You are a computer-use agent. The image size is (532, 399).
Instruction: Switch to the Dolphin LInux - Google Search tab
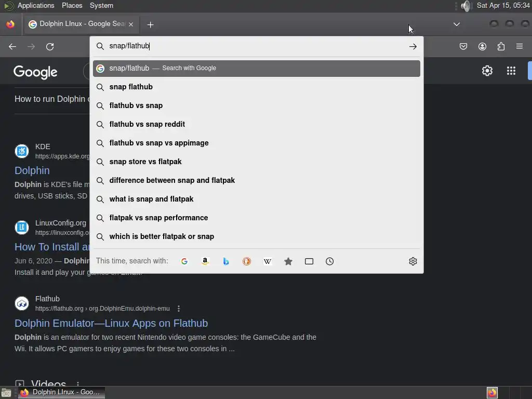82,24
